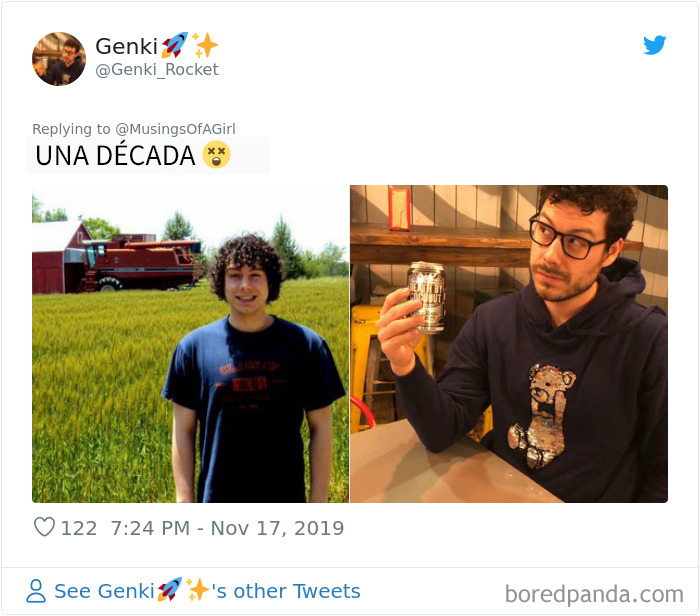Screen dimensions: 700x616
Task: Click the sparkles emoji in footer link
Action: click(197, 590)
